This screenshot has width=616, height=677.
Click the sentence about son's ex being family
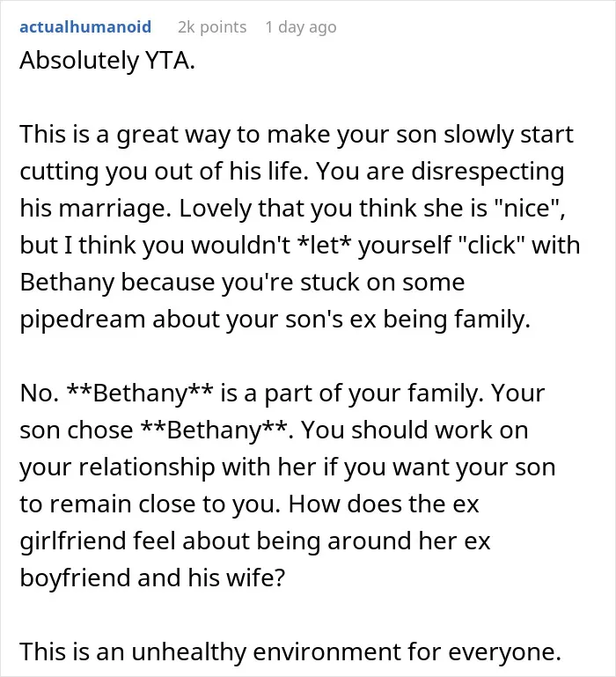click(275, 320)
